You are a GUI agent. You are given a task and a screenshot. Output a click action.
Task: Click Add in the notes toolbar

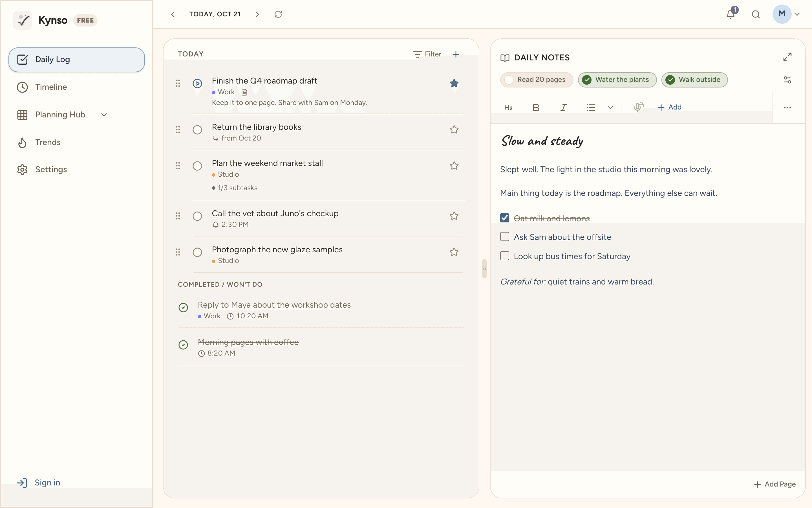click(669, 107)
